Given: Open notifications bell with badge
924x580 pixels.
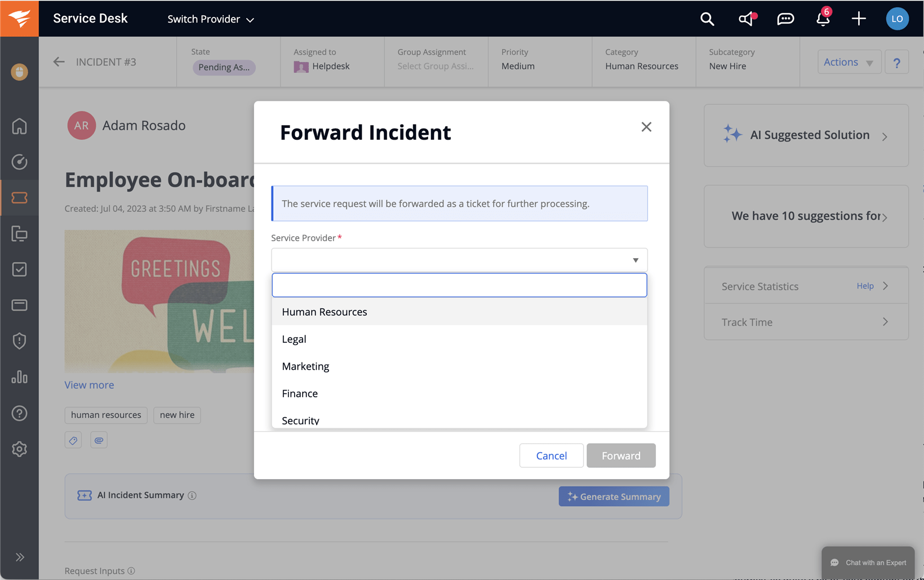Looking at the screenshot, I should point(823,19).
